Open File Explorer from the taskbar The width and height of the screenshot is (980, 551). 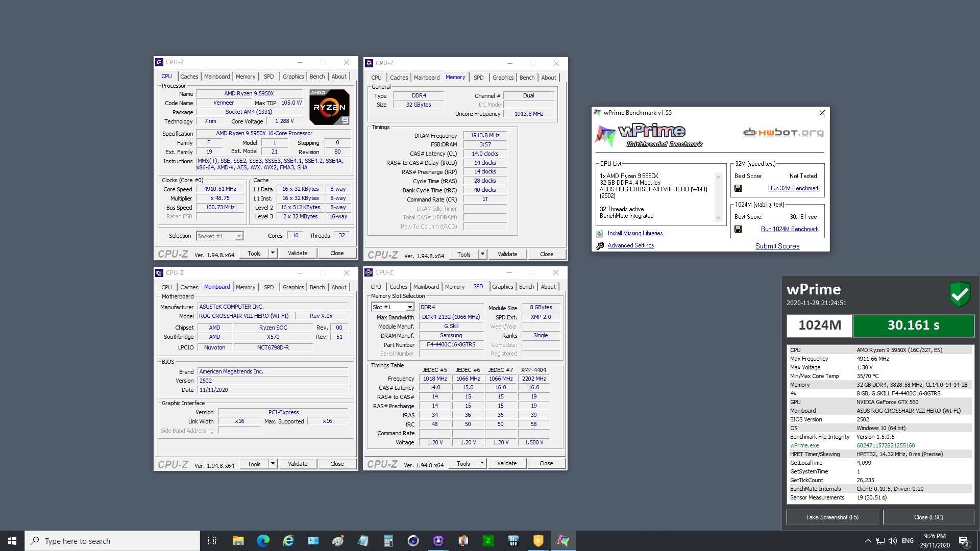(238, 541)
